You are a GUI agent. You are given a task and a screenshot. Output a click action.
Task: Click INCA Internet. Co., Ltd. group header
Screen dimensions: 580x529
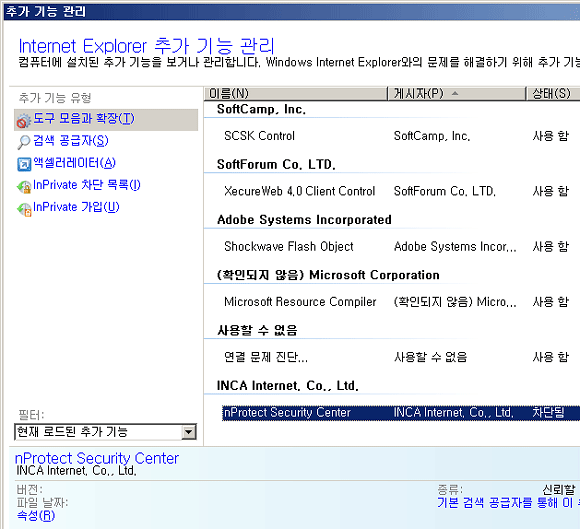pos(288,385)
